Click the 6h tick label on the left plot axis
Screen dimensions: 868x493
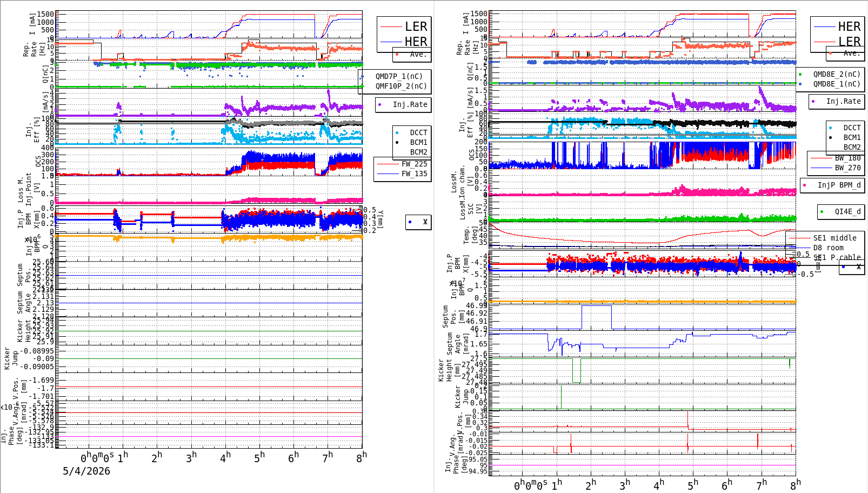[293, 457]
